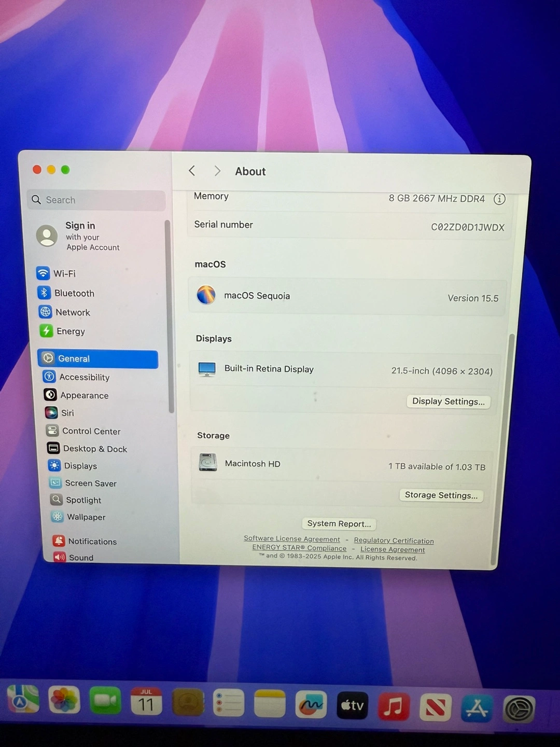Image resolution: width=560 pixels, height=747 pixels.
Task: Close the settings window with red button
Action: pyautogui.click(x=37, y=170)
